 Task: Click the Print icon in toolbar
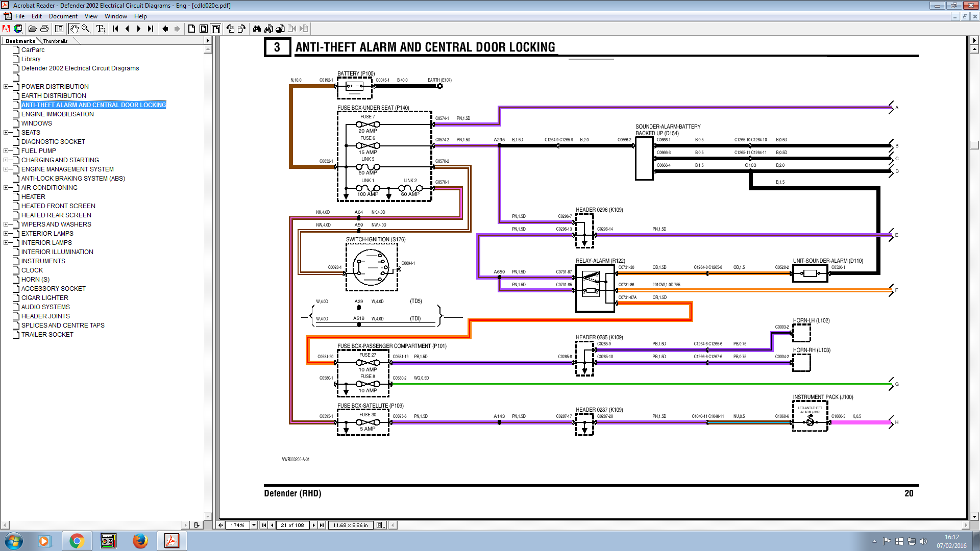pos(44,29)
